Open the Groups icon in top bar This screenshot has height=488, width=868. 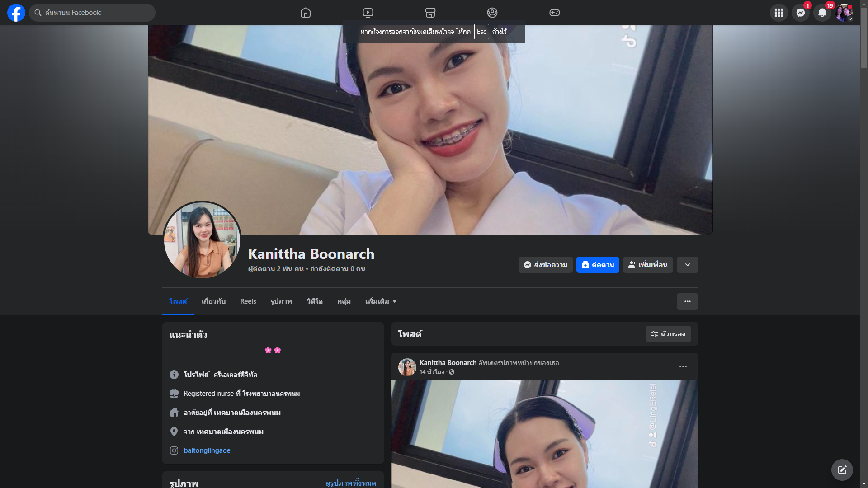coord(492,13)
